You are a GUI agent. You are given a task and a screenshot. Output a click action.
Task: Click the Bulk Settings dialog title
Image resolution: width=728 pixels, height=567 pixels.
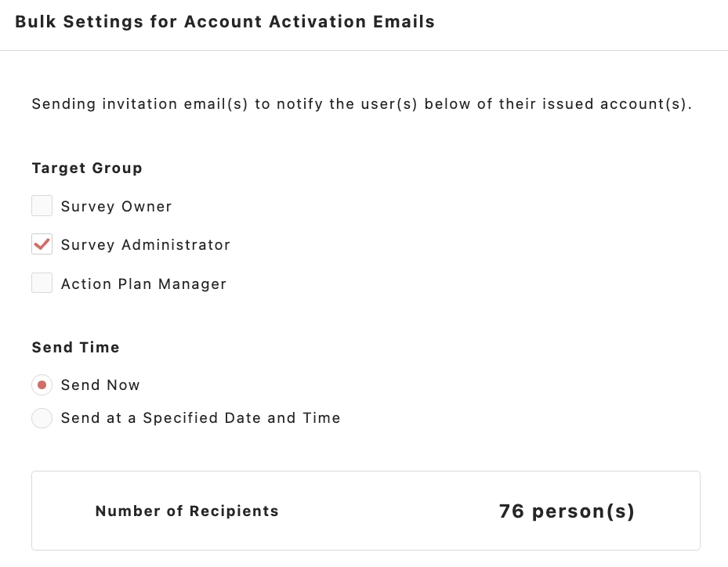[x=224, y=22]
